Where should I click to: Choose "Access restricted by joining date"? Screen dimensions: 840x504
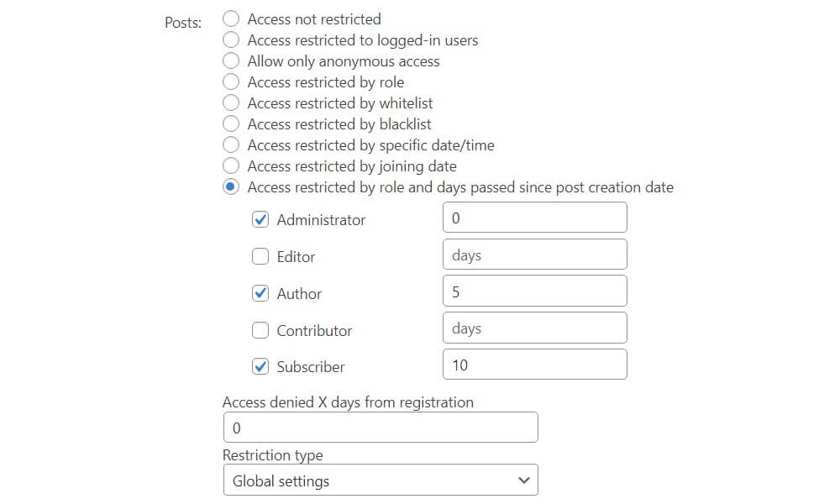tap(231, 165)
